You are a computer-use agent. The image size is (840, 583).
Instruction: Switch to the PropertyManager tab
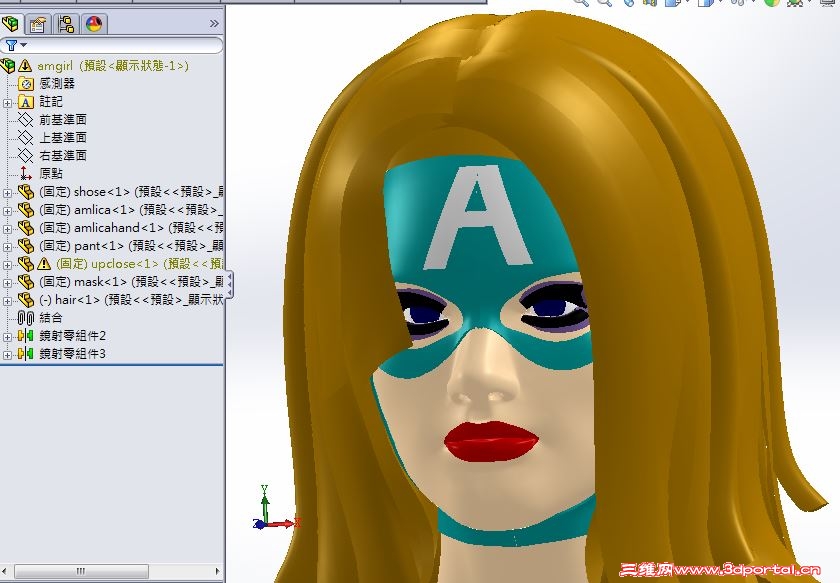38,24
